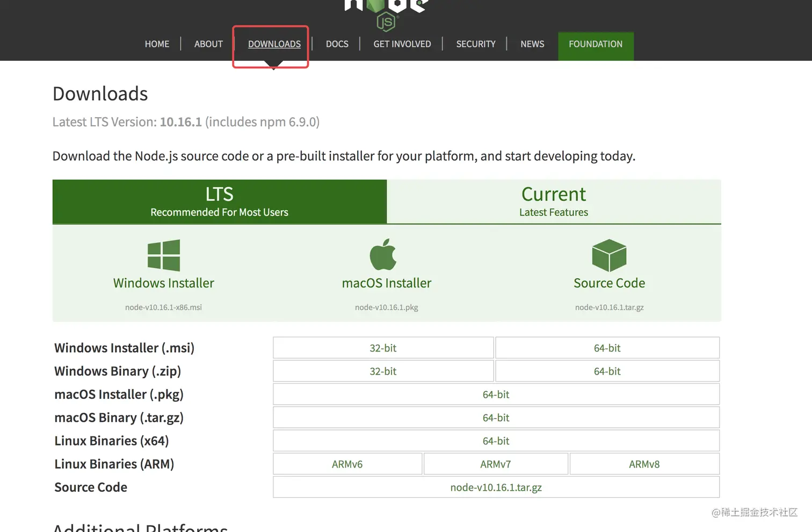Open the DOWNLOADS menu item
This screenshot has width=812, height=532.
coord(274,44)
